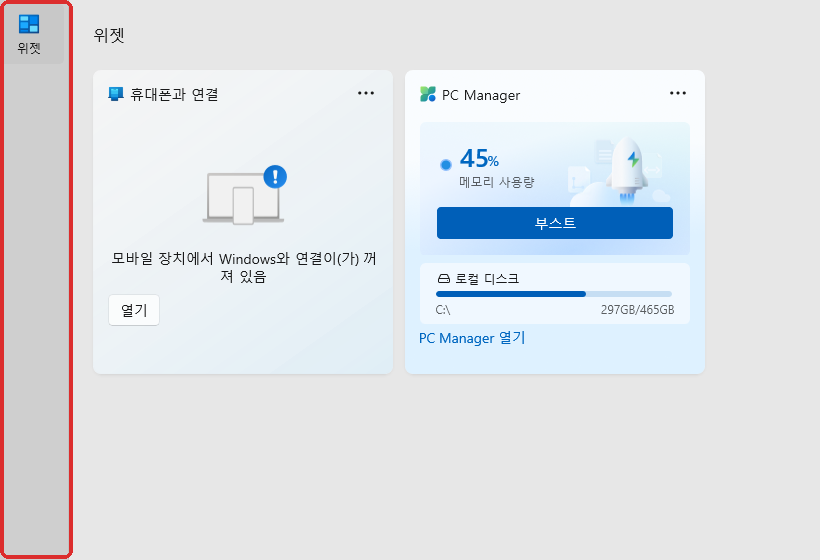Click the C:\ drive label

[443, 310]
